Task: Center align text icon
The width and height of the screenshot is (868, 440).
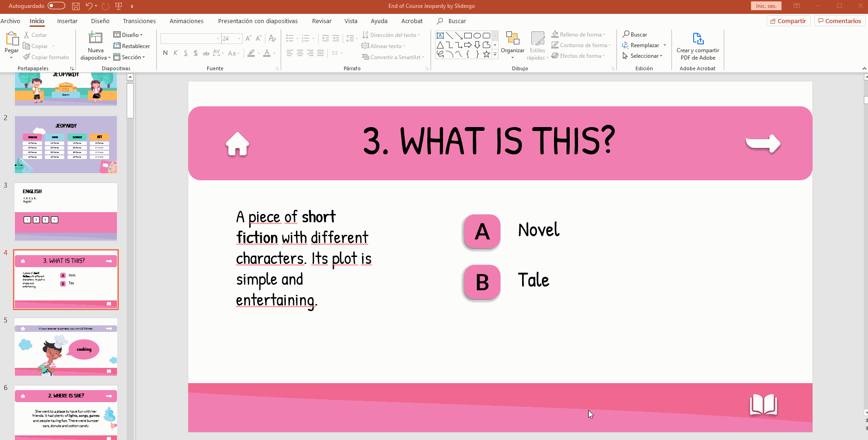Action: pyautogui.click(x=300, y=53)
